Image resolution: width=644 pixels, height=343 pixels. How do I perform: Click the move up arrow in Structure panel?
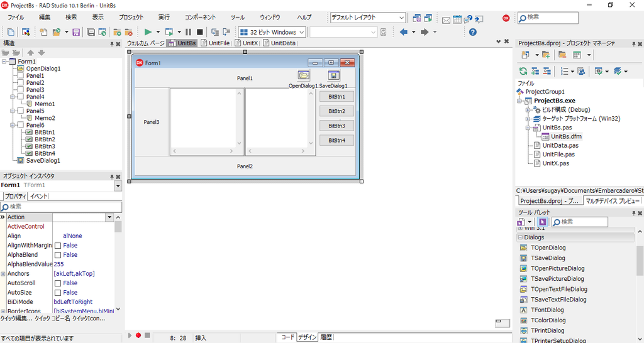(x=31, y=53)
